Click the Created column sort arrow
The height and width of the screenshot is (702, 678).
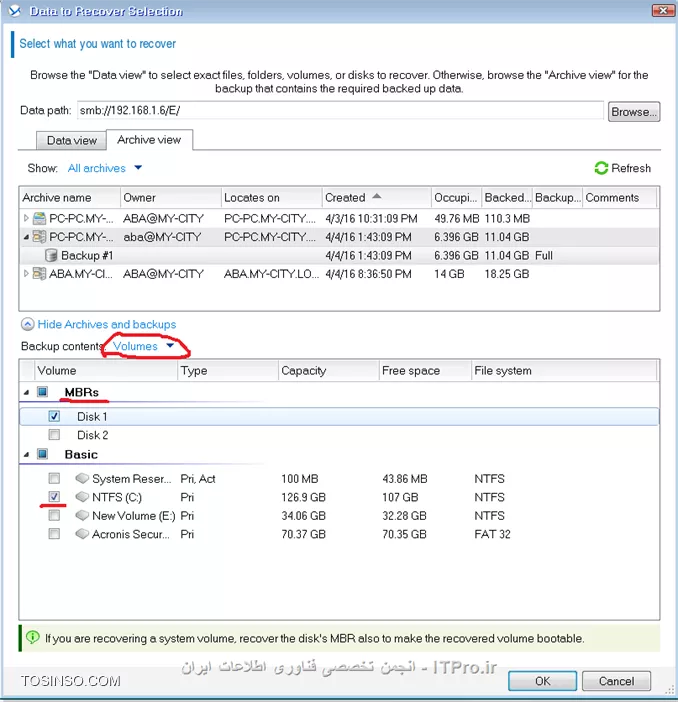point(377,196)
